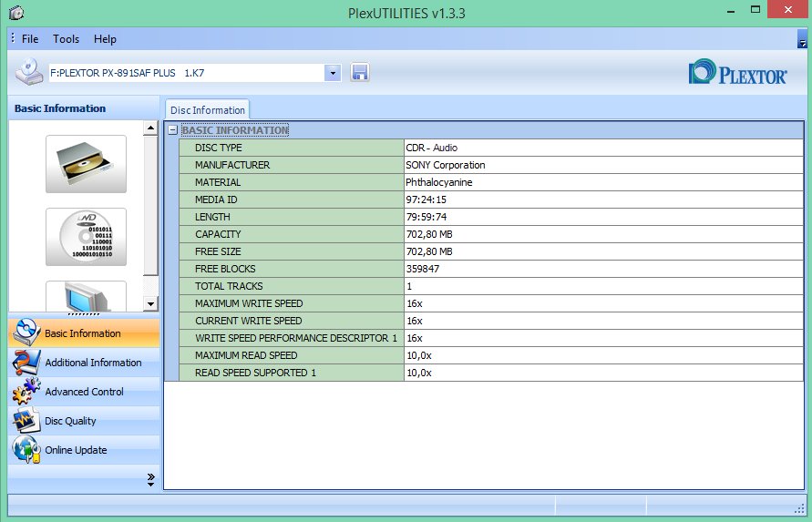Collapse the BASIC INFORMATION section

point(172,130)
